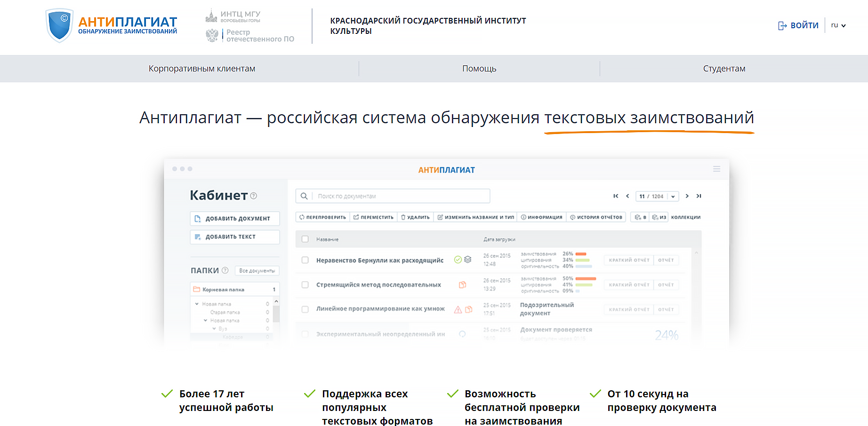The height and width of the screenshot is (426, 868).
Task: Click the add В коллекции button
Action: click(640, 217)
